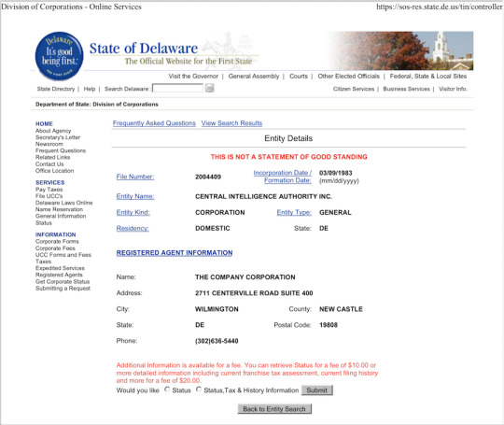
Task: Open Registered Agent Information link
Action: (x=175, y=253)
